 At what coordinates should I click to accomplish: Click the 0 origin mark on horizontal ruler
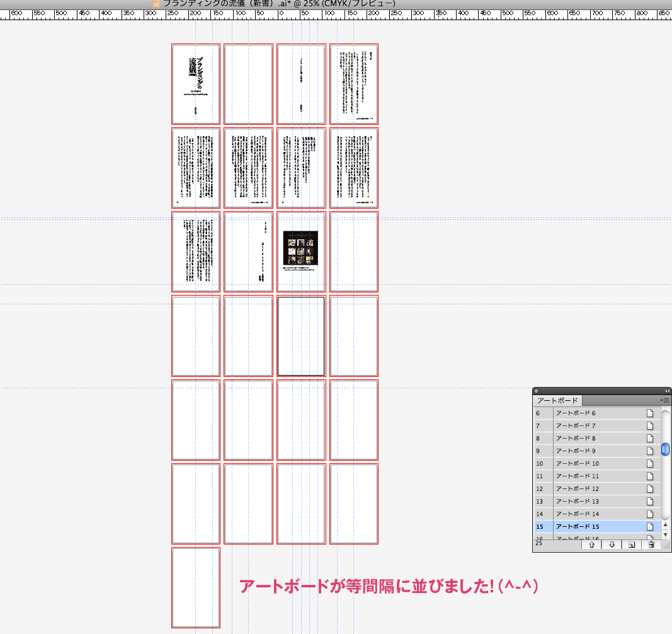281,13
